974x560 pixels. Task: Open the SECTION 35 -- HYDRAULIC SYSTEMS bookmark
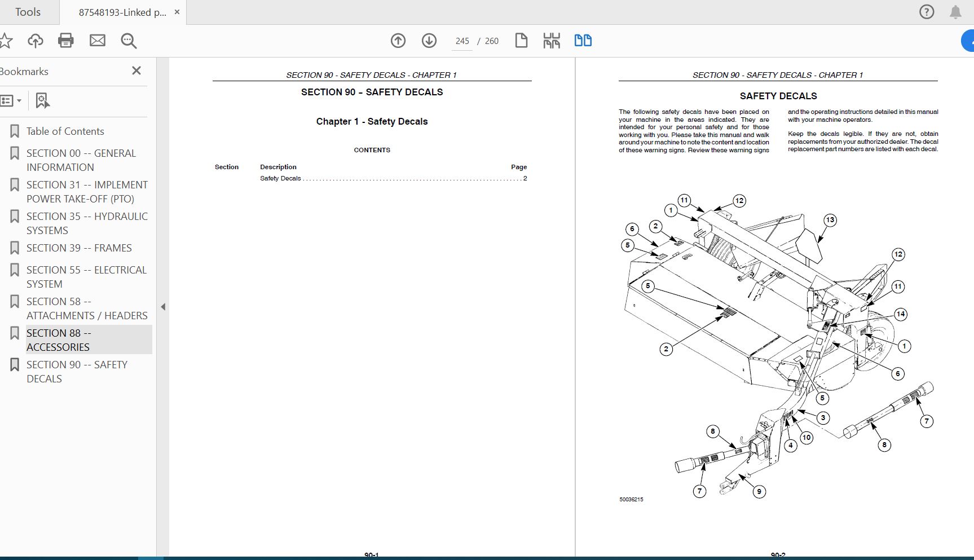[87, 223]
